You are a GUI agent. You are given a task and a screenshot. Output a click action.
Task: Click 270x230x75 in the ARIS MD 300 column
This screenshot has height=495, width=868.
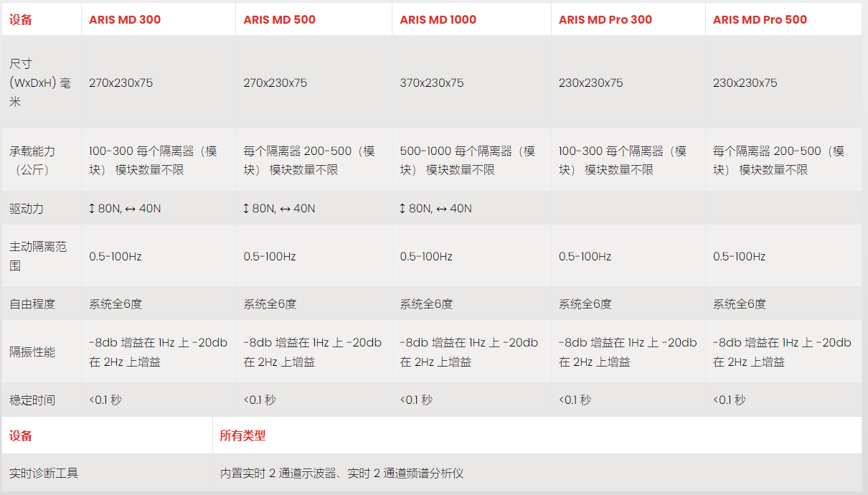click(121, 82)
